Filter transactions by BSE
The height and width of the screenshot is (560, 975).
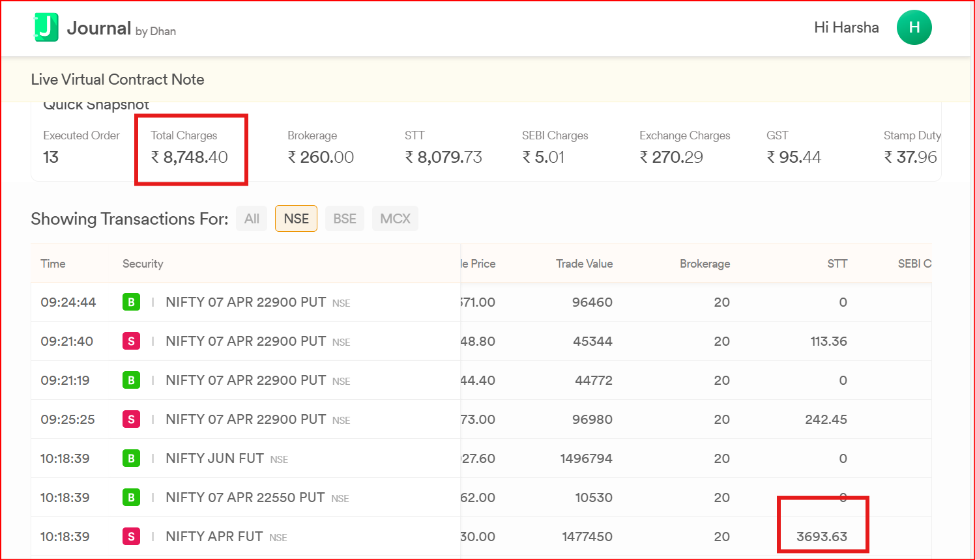(x=344, y=219)
